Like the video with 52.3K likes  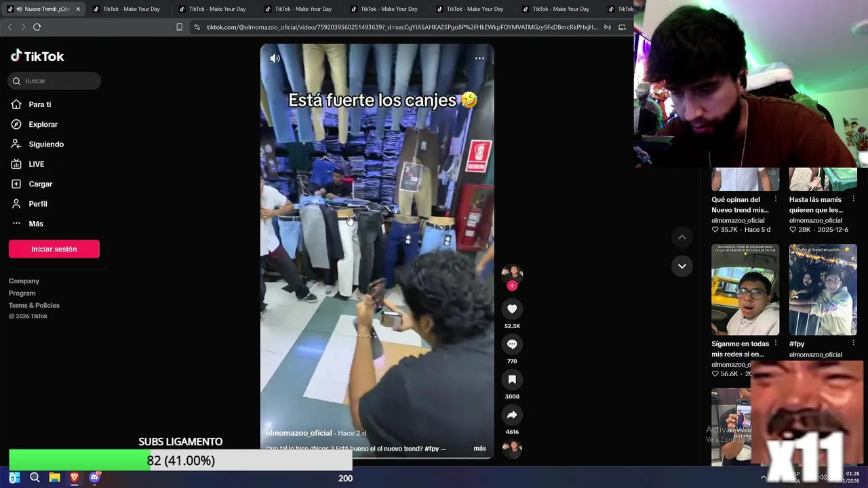tap(512, 309)
